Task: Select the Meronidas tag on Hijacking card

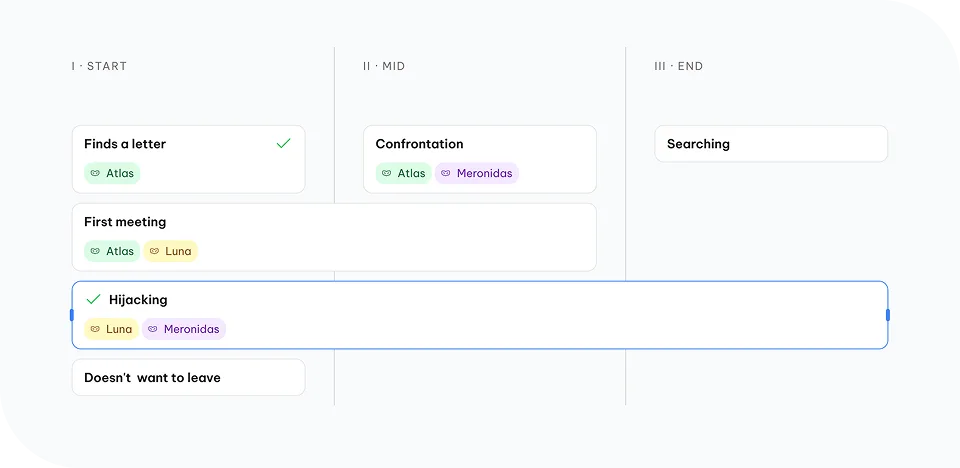Action: tap(184, 329)
